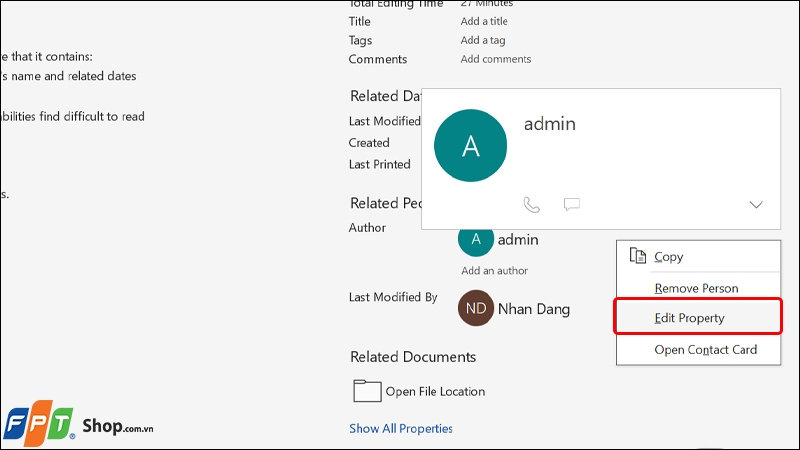Click the large teal admin avatar
The height and width of the screenshot is (450, 800).
click(x=470, y=145)
